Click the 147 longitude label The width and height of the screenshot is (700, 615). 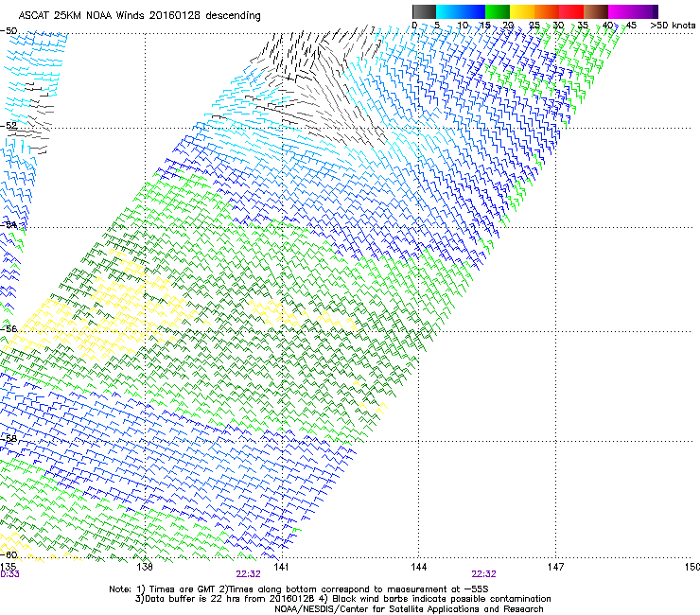pos(555,567)
